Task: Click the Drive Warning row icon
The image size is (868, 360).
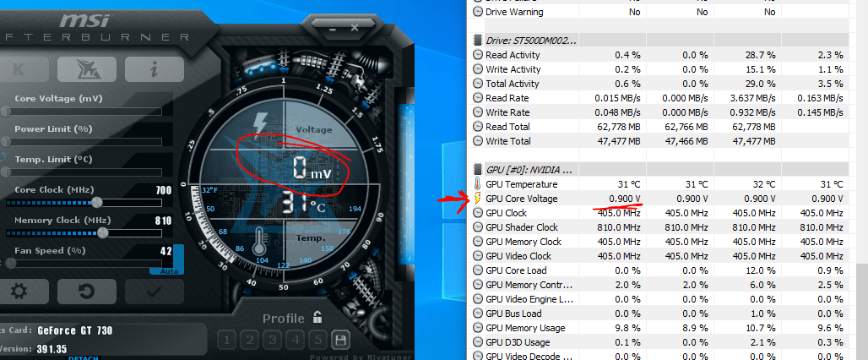Action: (x=478, y=12)
